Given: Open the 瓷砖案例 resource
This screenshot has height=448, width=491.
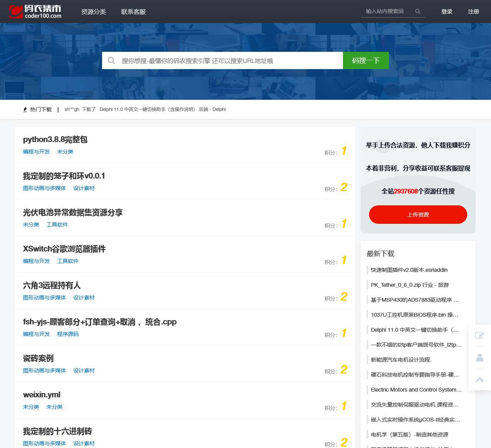Looking at the screenshot, I should click(x=38, y=358).
